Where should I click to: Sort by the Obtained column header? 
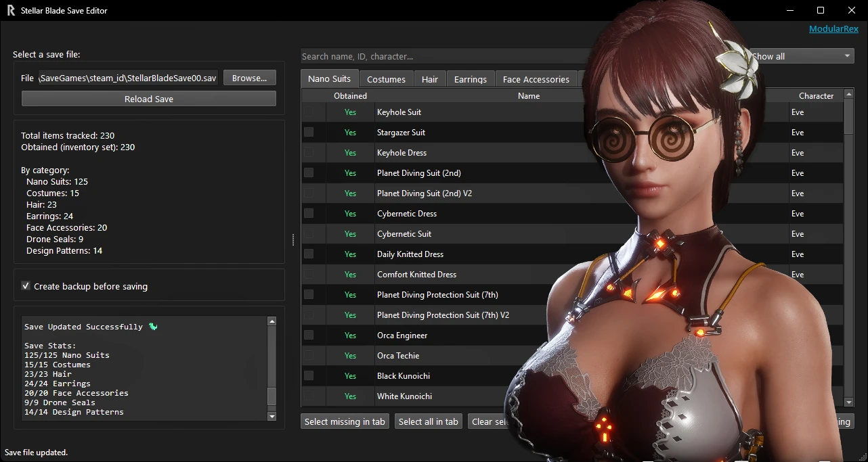[x=350, y=96]
